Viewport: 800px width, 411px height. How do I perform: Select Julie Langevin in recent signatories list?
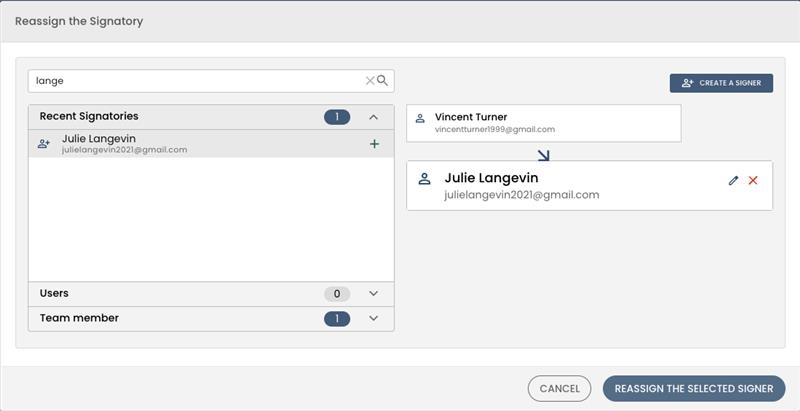pos(211,144)
